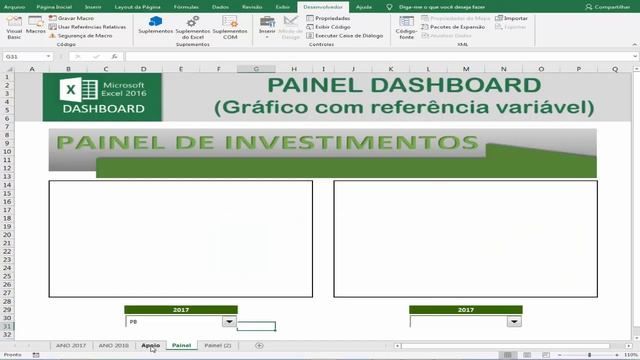Open the Visual Basic editor
Viewport: 640px width, 360px height.
(14, 27)
